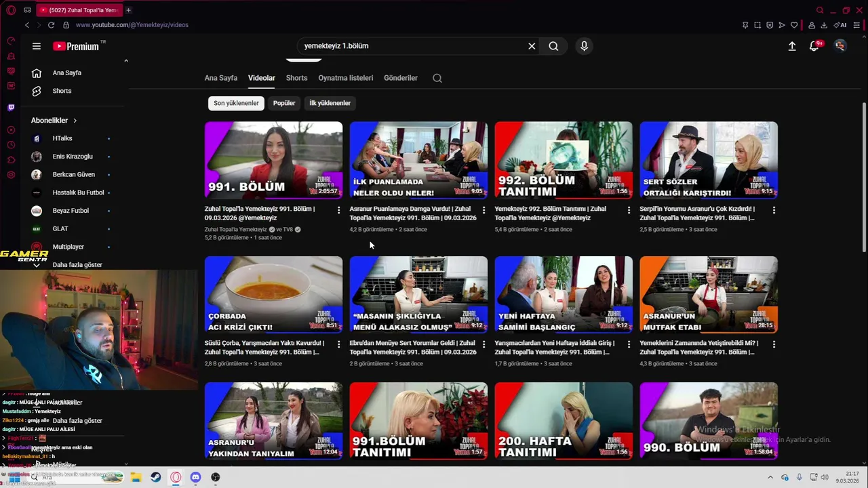
Task: Open File Explorer from the taskbar
Action: point(136,477)
